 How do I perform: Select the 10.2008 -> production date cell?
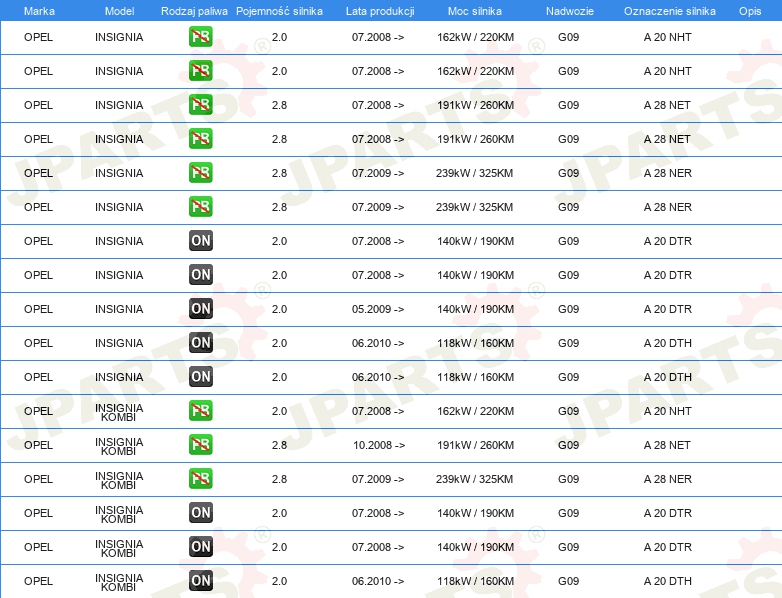coord(379,445)
